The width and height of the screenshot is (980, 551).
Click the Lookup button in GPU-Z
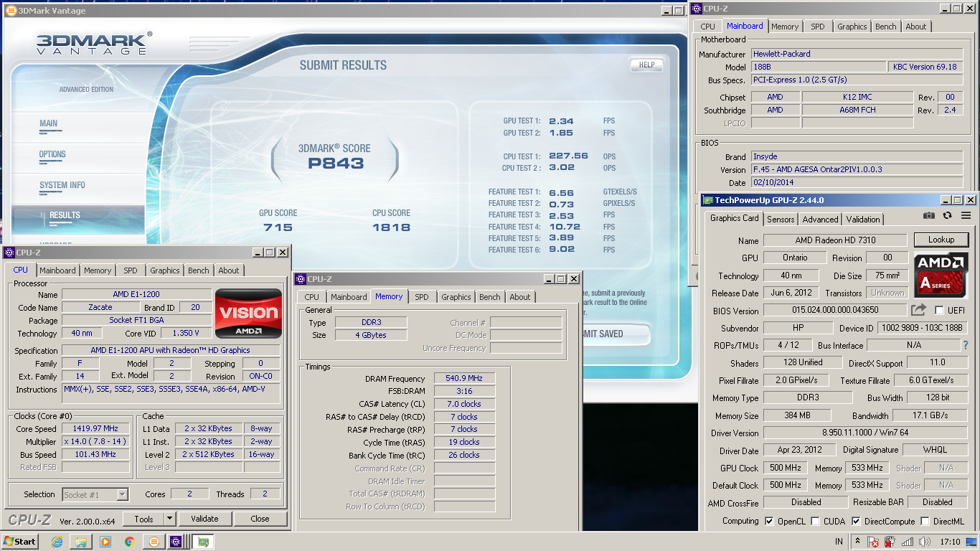click(x=941, y=240)
